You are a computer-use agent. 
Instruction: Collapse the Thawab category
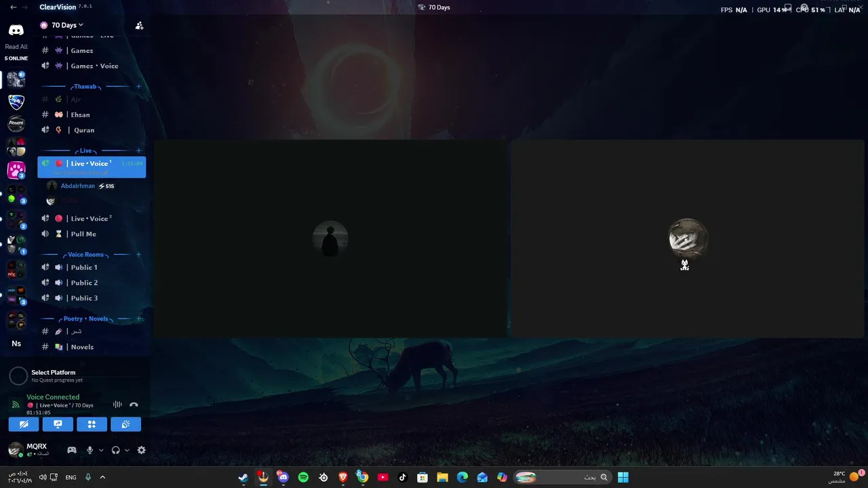click(85, 87)
